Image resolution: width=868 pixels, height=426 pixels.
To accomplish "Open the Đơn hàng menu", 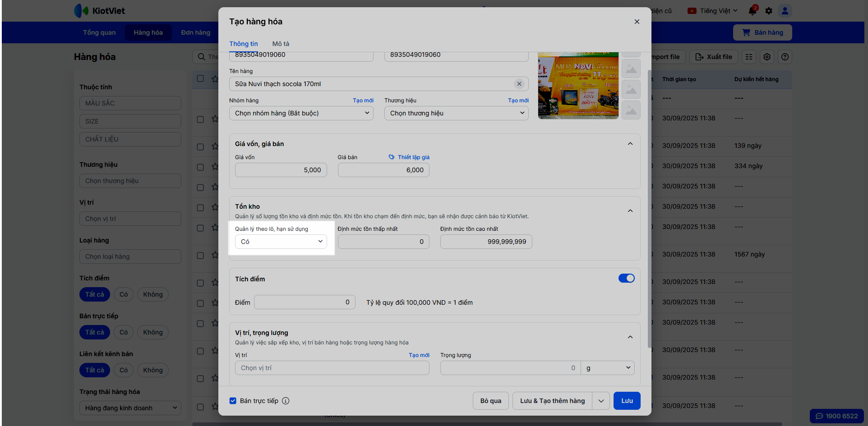I will click(195, 32).
